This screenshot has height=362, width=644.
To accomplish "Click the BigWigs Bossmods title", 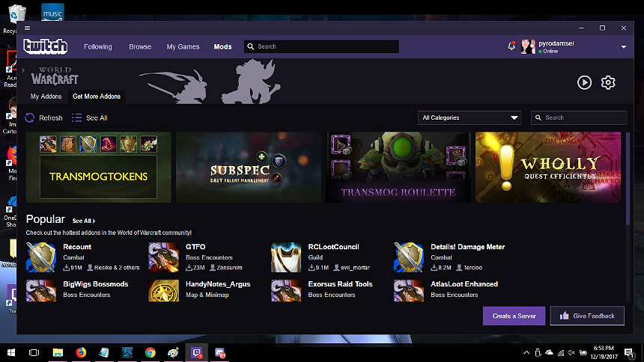I will (x=96, y=284).
